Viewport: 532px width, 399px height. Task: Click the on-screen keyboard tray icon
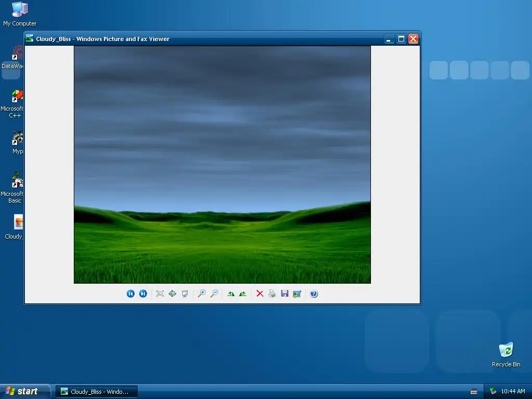point(474,392)
